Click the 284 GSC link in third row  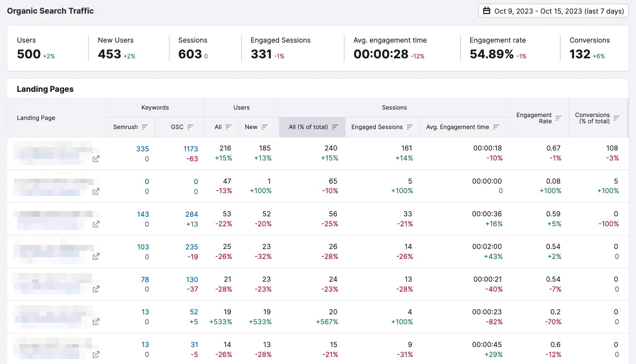click(x=192, y=214)
